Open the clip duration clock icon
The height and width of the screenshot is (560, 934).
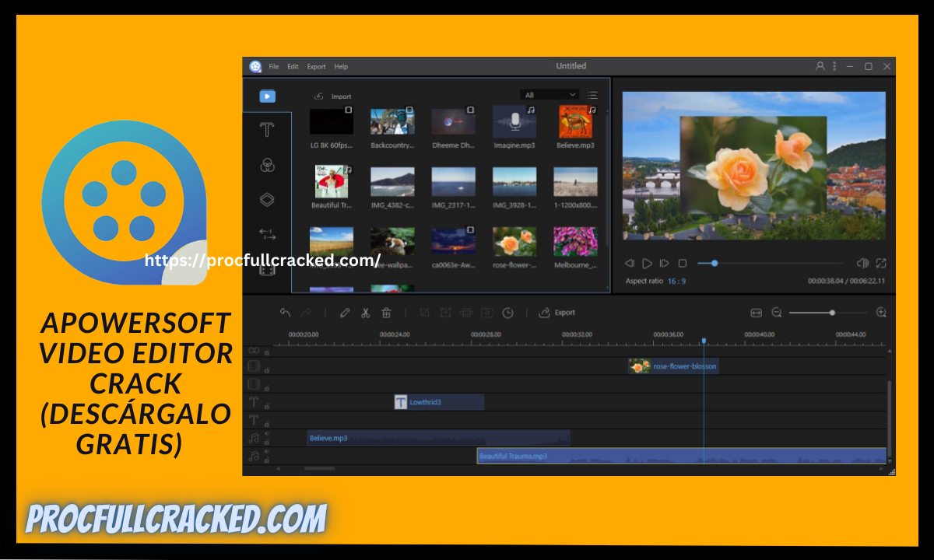[507, 313]
